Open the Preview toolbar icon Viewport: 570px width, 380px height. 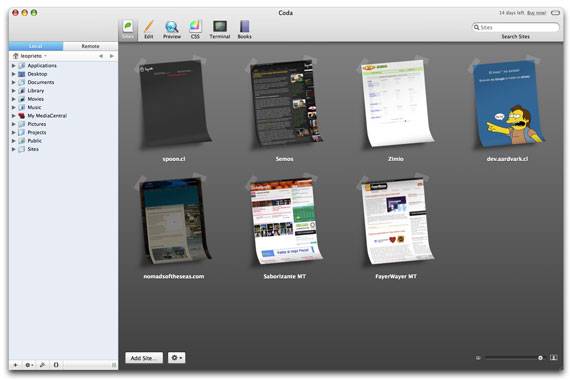(172, 29)
